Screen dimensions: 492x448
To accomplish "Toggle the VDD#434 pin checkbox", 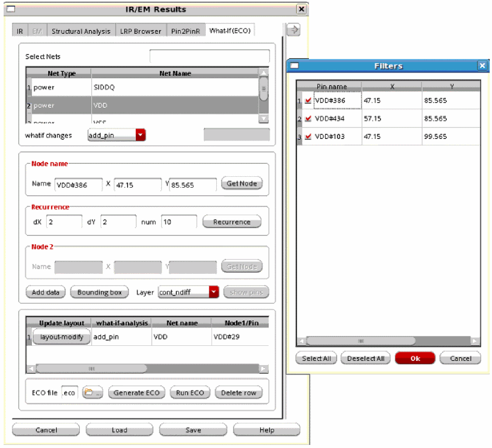I will coord(308,119).
